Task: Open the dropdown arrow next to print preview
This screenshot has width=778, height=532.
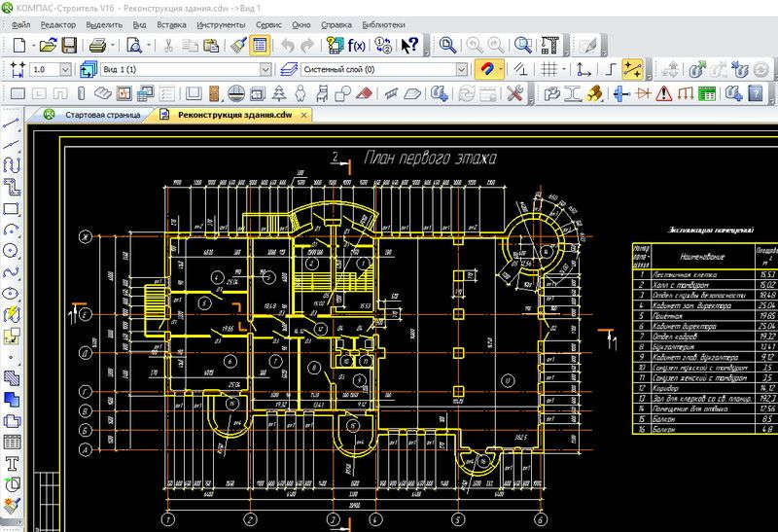Action: (149, 46)
